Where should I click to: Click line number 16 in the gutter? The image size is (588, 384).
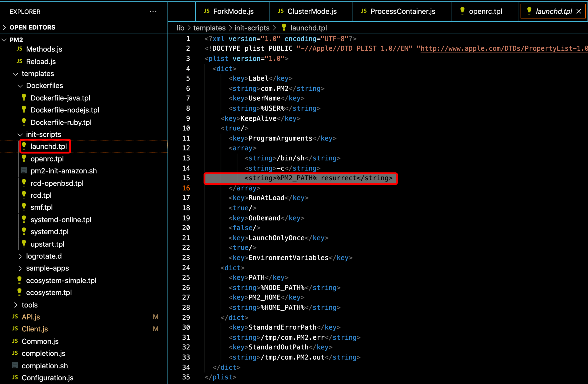pyautogui.click(x=186, y=188)
